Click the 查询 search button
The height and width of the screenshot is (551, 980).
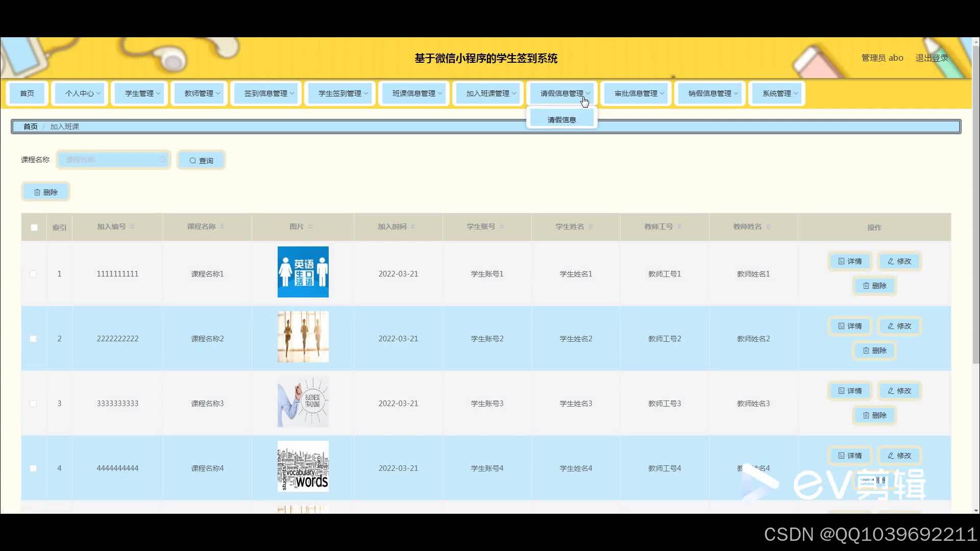(x=201, y=160)
